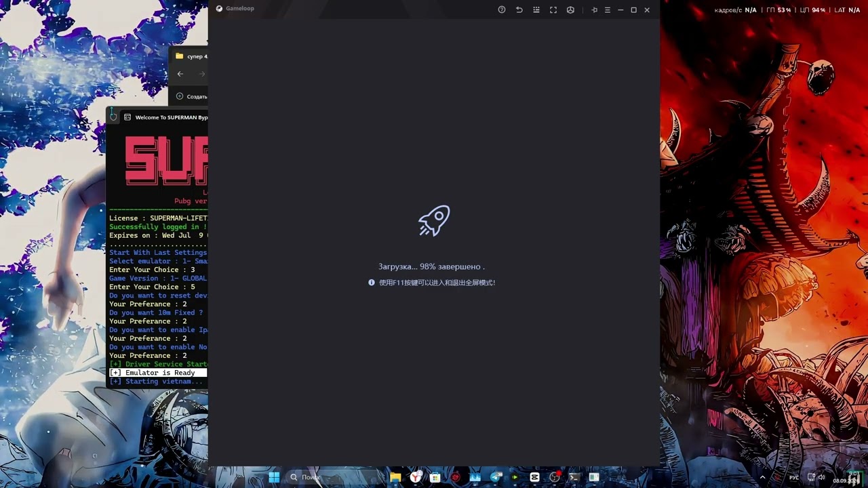This screenshot has width=868, height=488.
Task: Open Telegram from the taskbar
Action: [x=496, y=477]
